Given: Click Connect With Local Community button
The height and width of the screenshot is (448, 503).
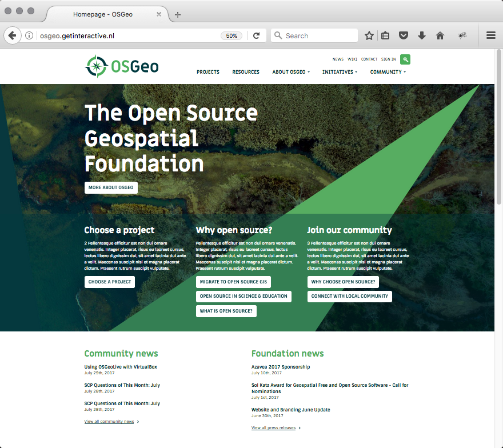Looking at the screenshot, I should coord(350,297).
